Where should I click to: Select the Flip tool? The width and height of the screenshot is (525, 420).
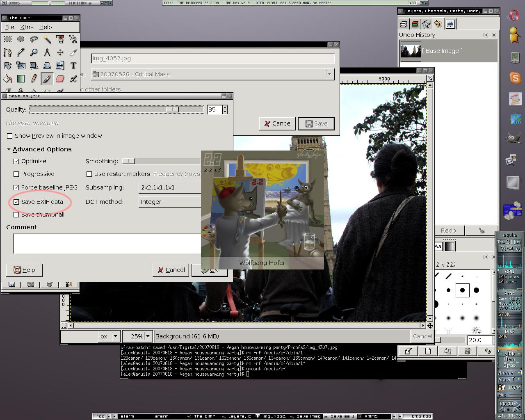60,65
